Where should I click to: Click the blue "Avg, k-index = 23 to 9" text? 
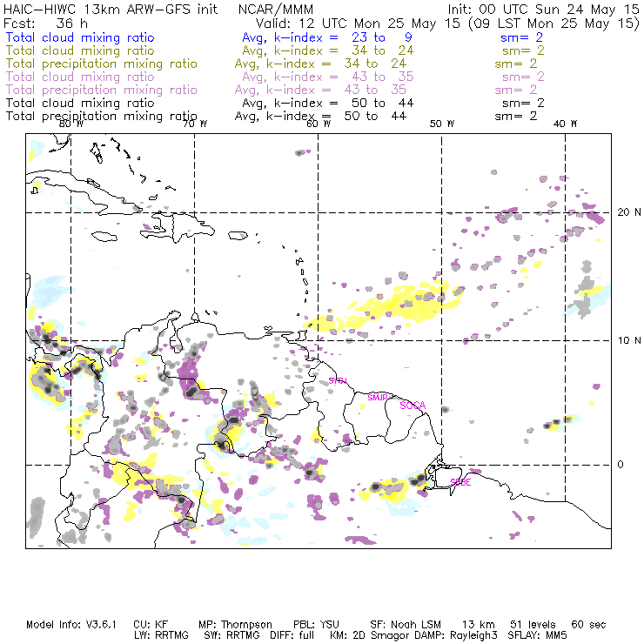tap(327, 37)
